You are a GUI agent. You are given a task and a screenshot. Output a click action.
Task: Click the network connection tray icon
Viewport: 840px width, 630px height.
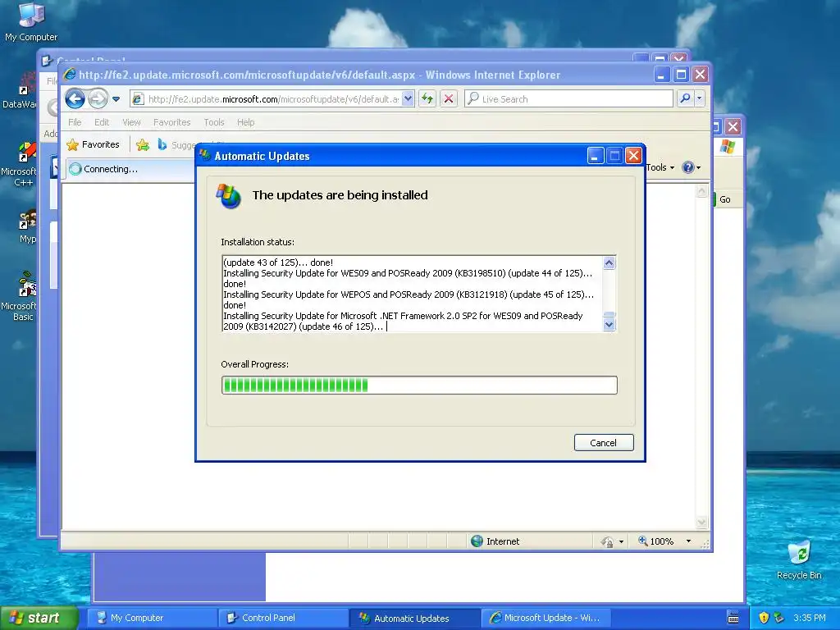pyautogui.click(x=779, y=618)
